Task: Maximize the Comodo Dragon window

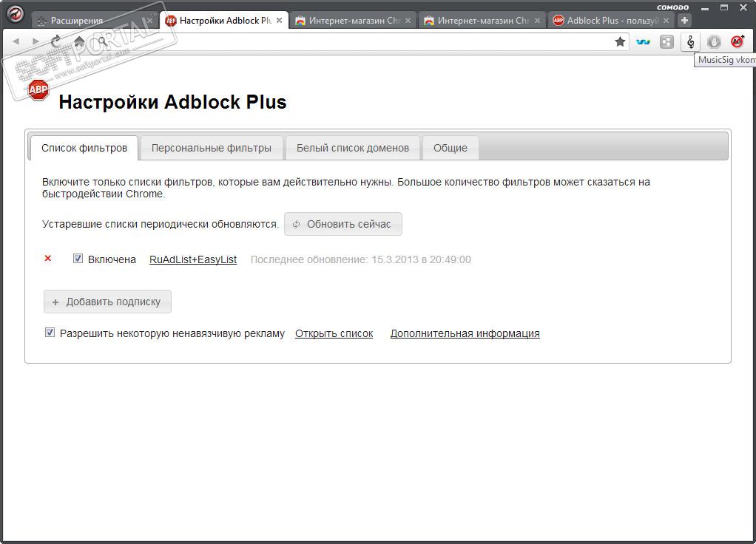Action: [724, 7]
